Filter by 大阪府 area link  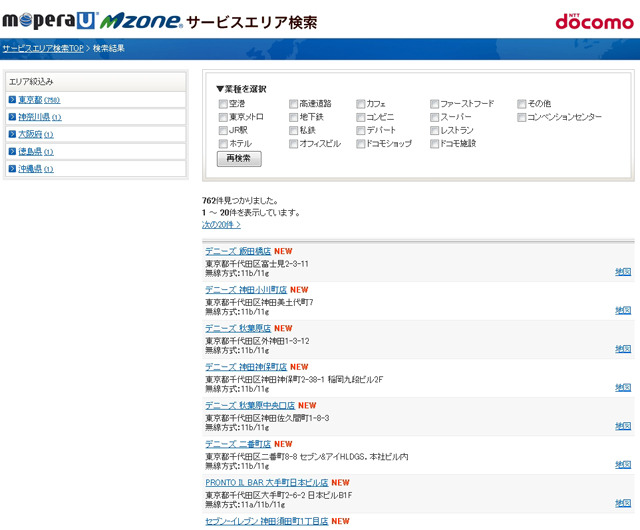[x=36, y=134]
